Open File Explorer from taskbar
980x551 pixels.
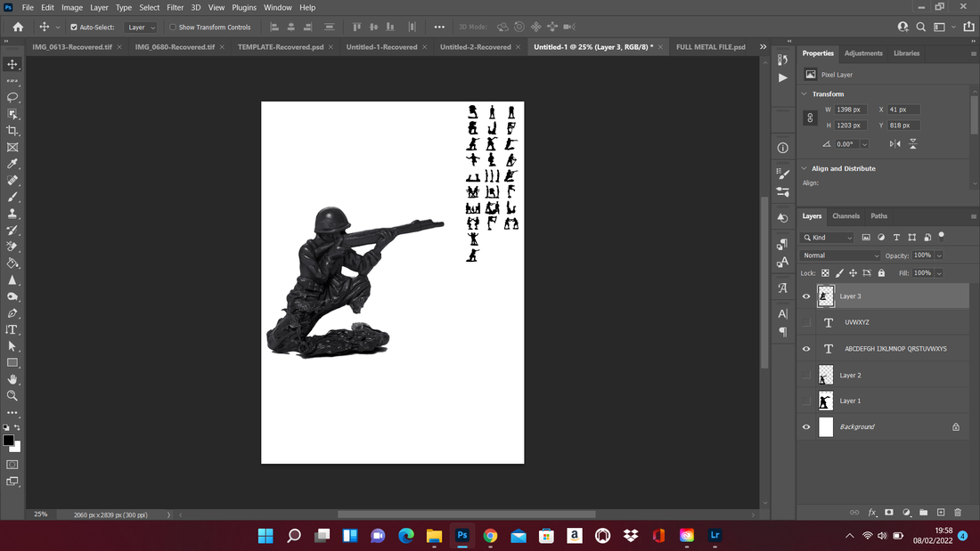(434, 535)
